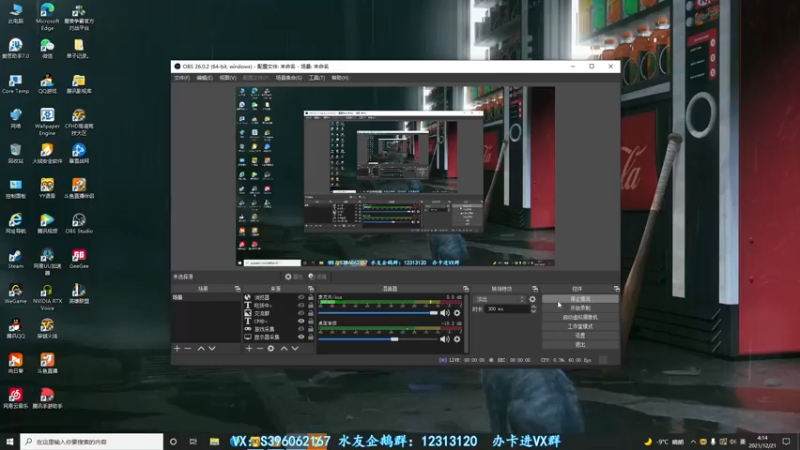
Task: Open NVIDIA RTX Voice desktop shortcut
Action: point(47,297)
